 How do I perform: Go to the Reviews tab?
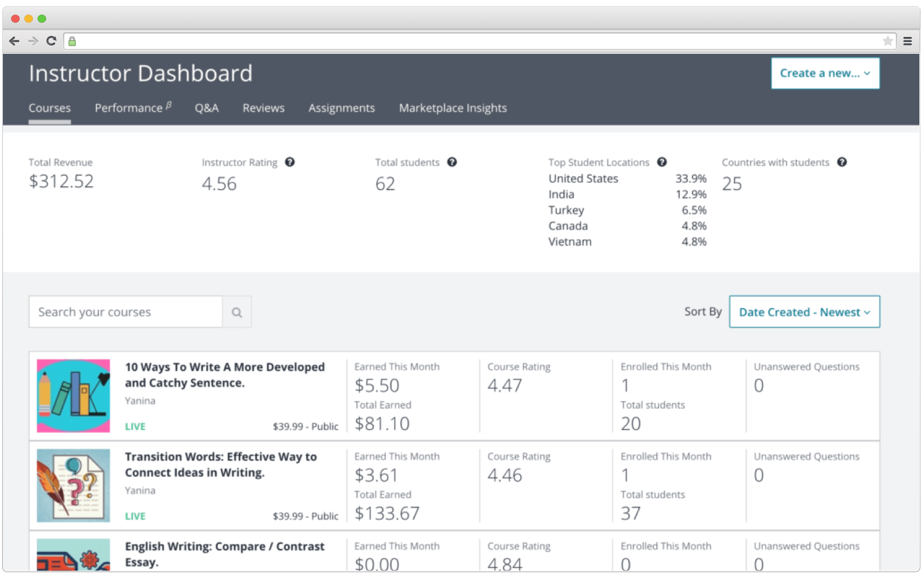click(x=263, y=108)
